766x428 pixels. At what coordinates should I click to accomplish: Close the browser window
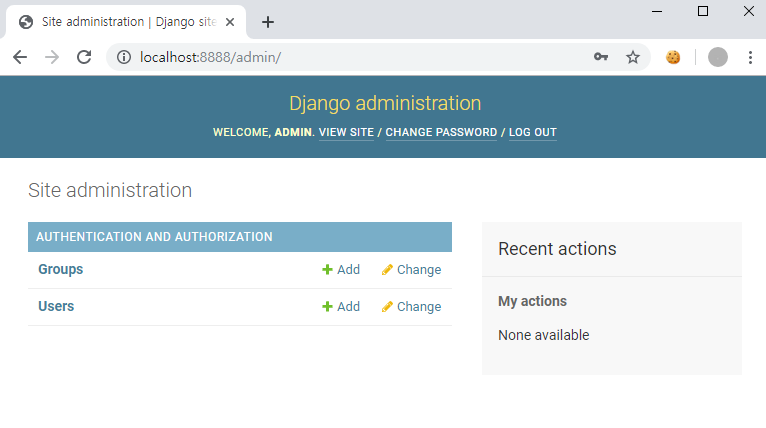[748, 11]
